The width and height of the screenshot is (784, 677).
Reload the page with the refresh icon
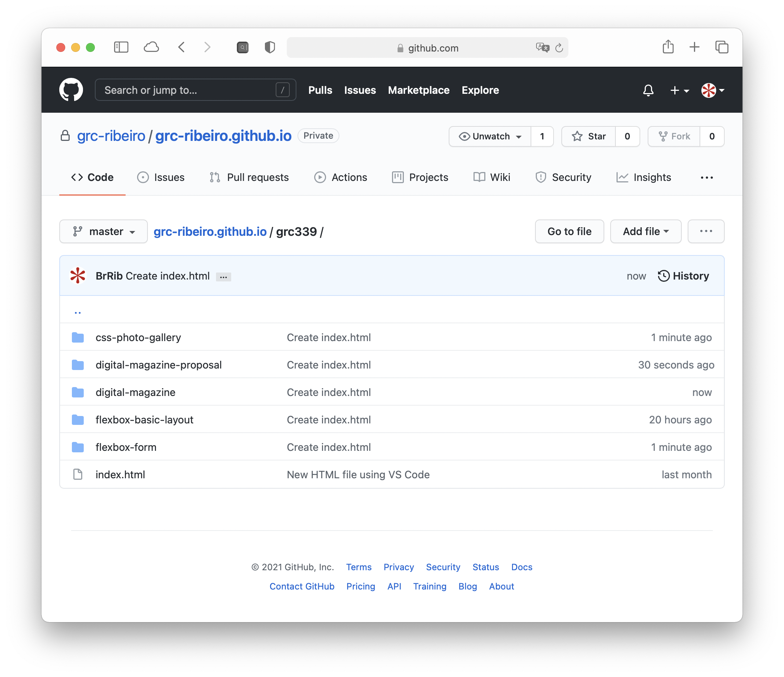pyautogui.click(x=559, y=48)
